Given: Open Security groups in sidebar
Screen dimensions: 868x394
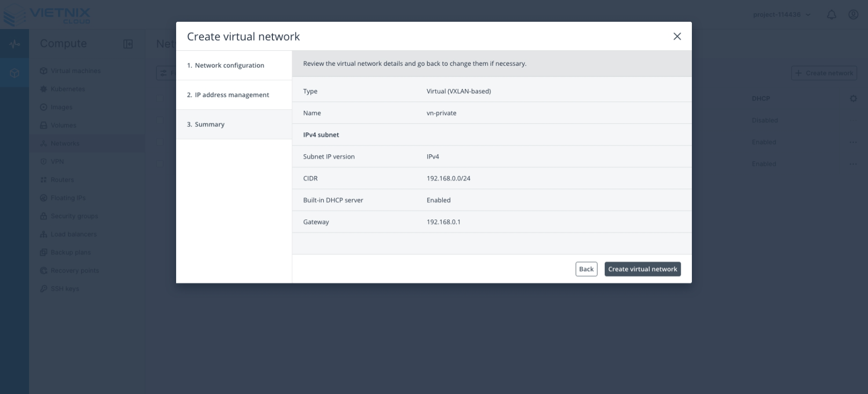Looking at the screenshot, I should (74, 216).
